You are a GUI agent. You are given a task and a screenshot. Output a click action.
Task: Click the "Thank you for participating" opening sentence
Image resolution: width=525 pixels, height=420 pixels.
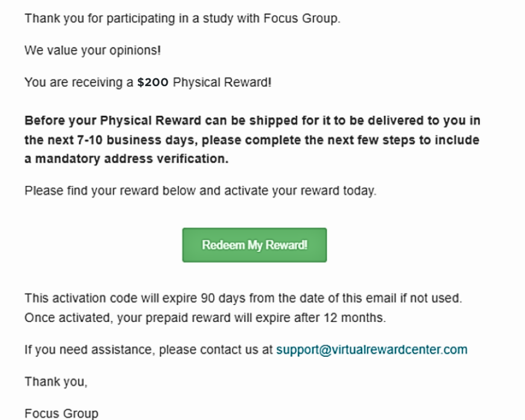[x=183, y=19]
